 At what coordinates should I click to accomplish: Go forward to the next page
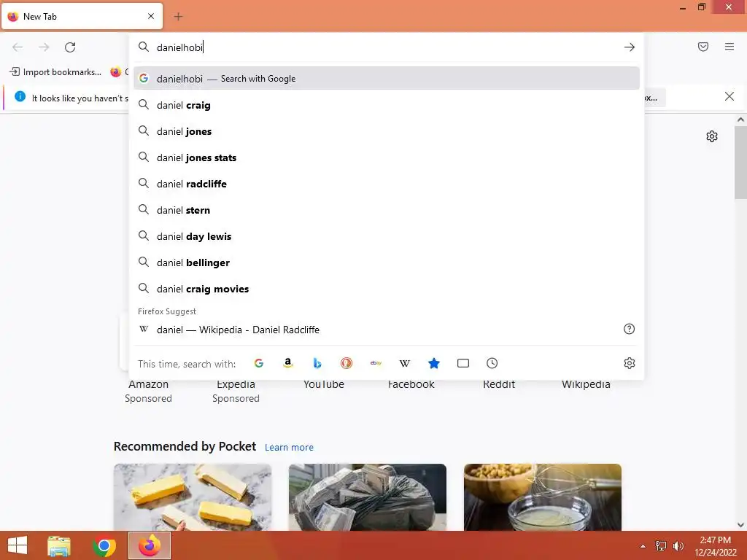pos(44,47)
